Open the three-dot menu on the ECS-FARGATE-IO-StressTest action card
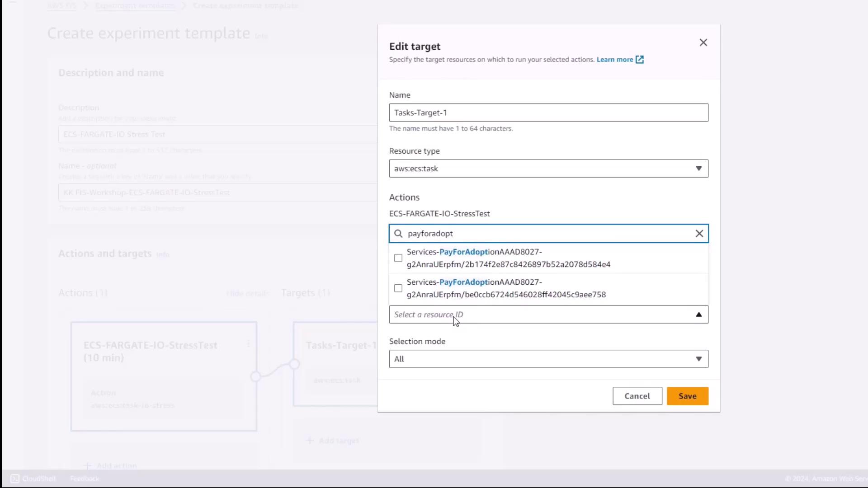The image size is (868, 488). [x=248, y=344]
